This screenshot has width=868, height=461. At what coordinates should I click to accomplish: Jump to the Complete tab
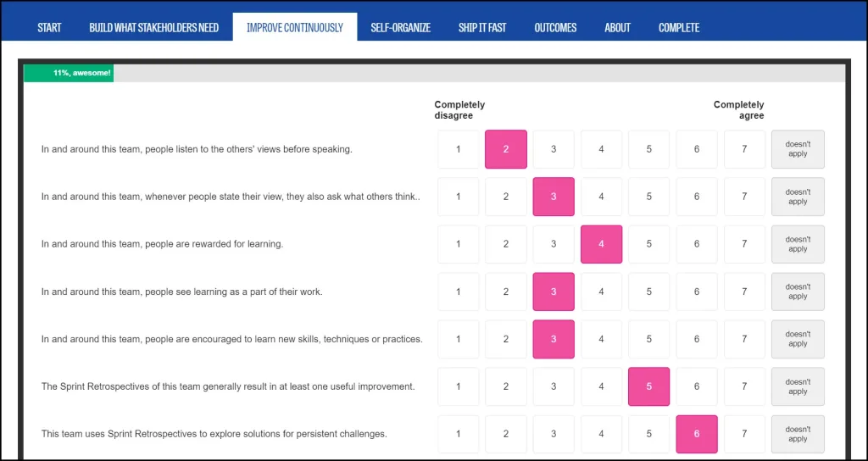(679, 28)
